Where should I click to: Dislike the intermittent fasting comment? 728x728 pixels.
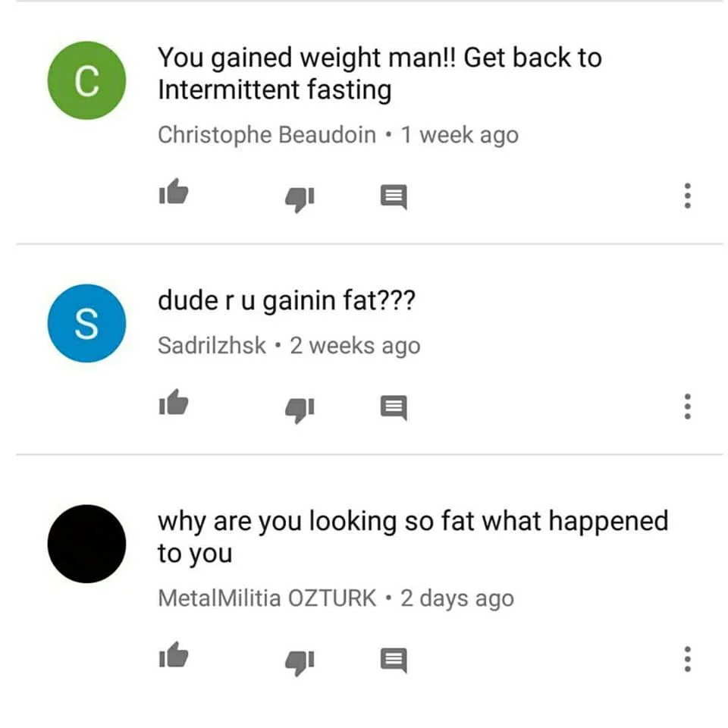tap(300, 199)
